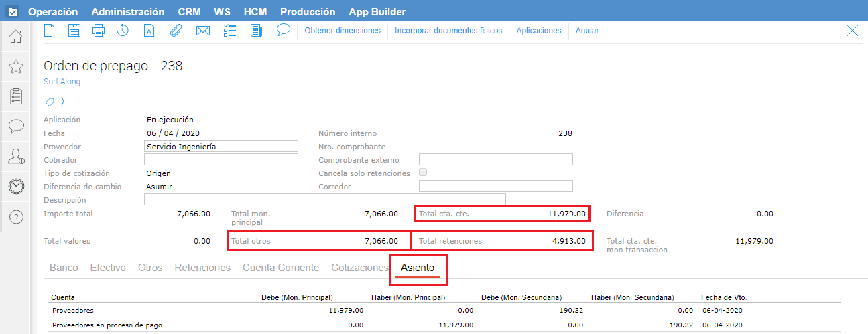Screen dimensions: 868x334
Task: Click into the Descripción text field
Action: coord(324,200)
